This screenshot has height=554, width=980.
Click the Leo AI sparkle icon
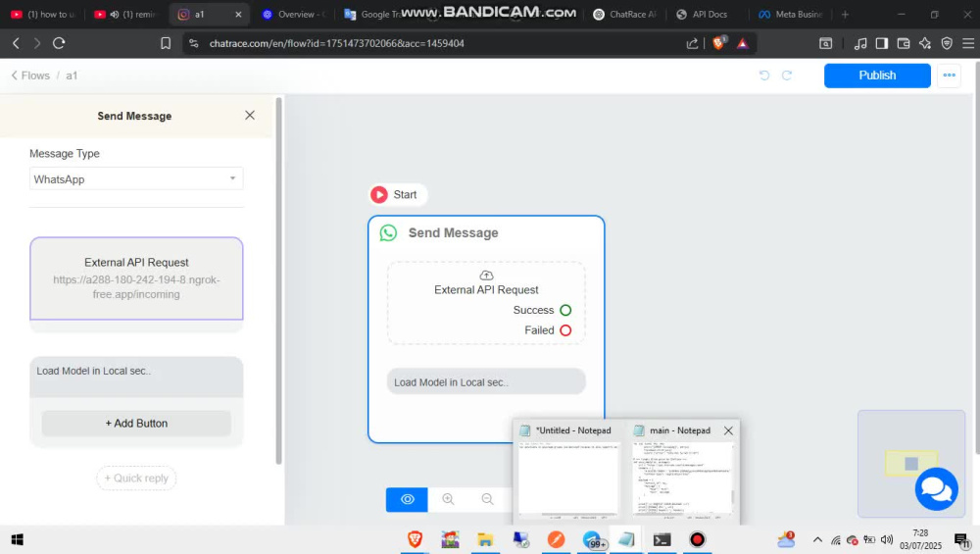(x=925, y=43)
